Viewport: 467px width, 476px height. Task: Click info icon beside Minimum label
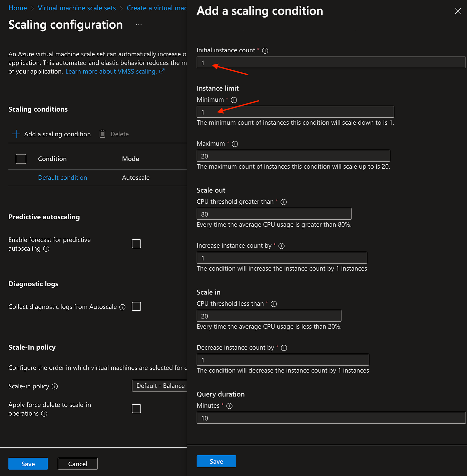[234, 100]
